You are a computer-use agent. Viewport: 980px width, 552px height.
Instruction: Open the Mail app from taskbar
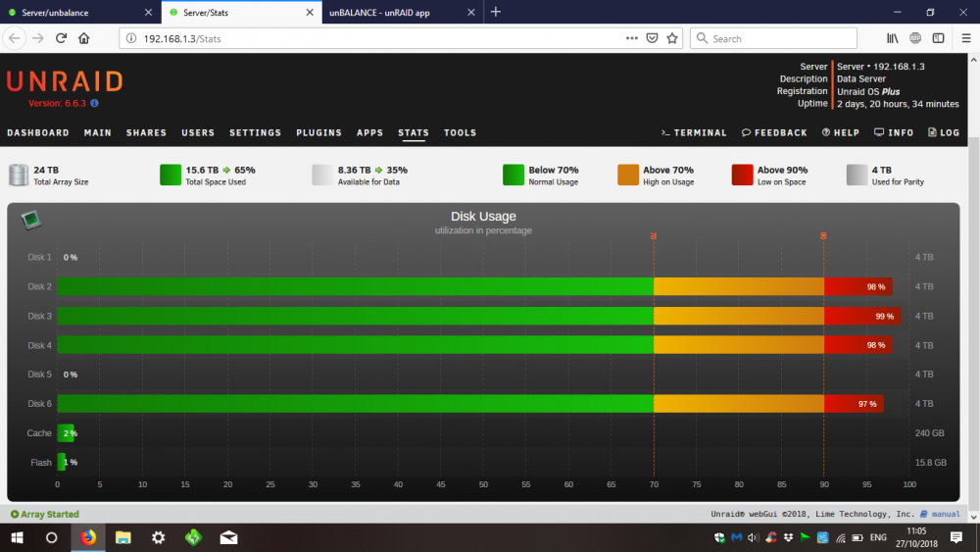[228, 537]
